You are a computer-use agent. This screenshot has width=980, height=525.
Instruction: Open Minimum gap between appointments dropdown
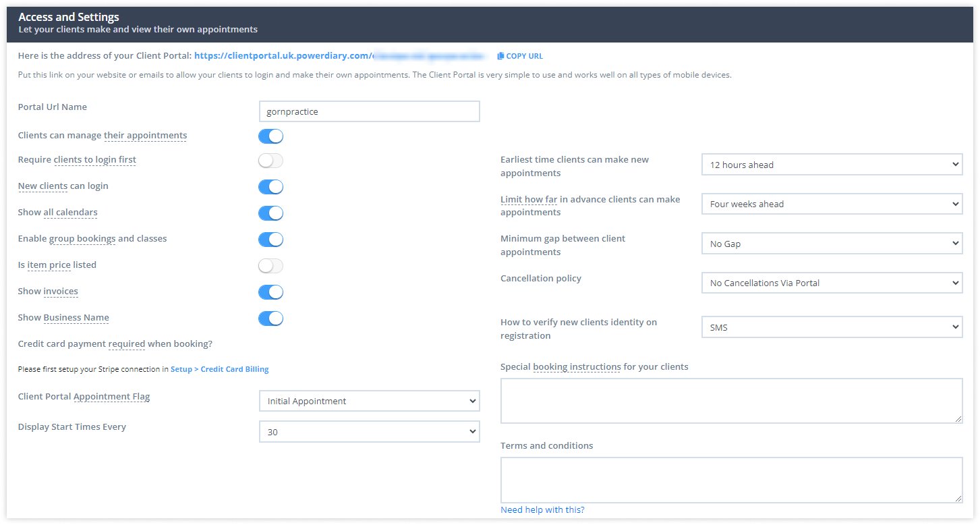832,244
